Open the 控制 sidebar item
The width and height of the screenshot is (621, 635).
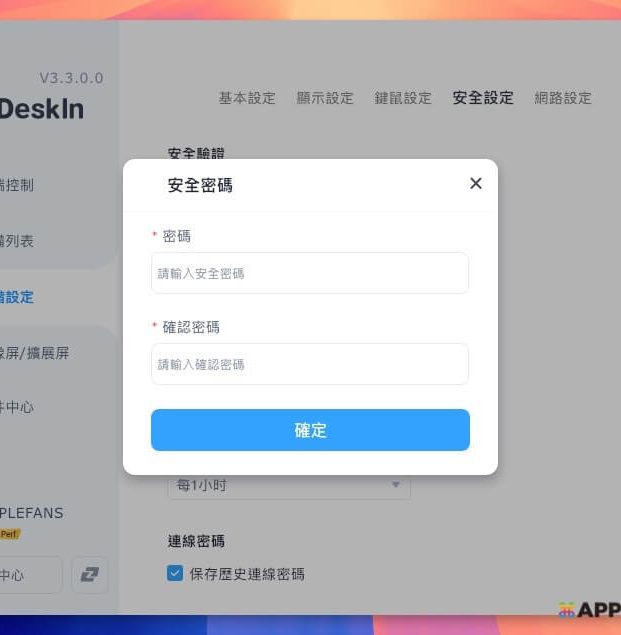[x=16, y=185]
